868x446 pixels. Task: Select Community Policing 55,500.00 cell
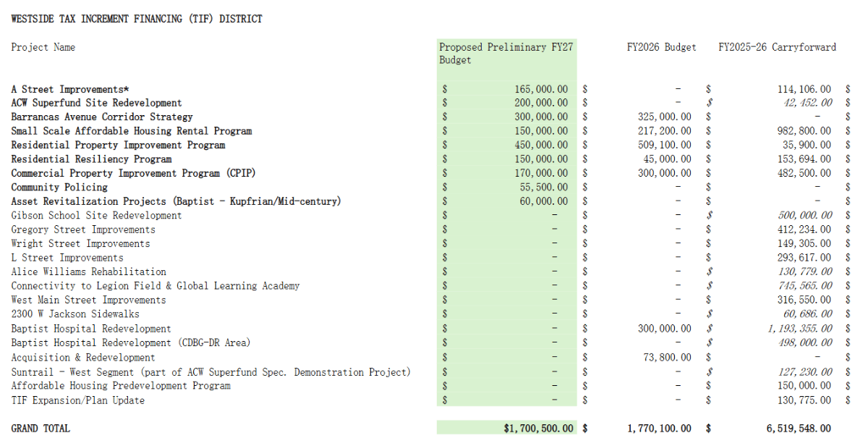[x=544, y=187]
